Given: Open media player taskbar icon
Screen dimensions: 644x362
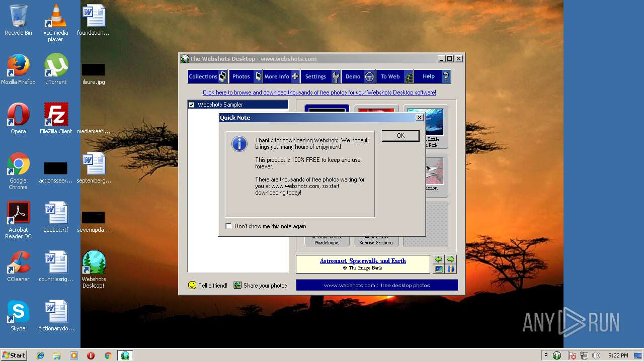Looking at the screenshot, I should [74, 355].
